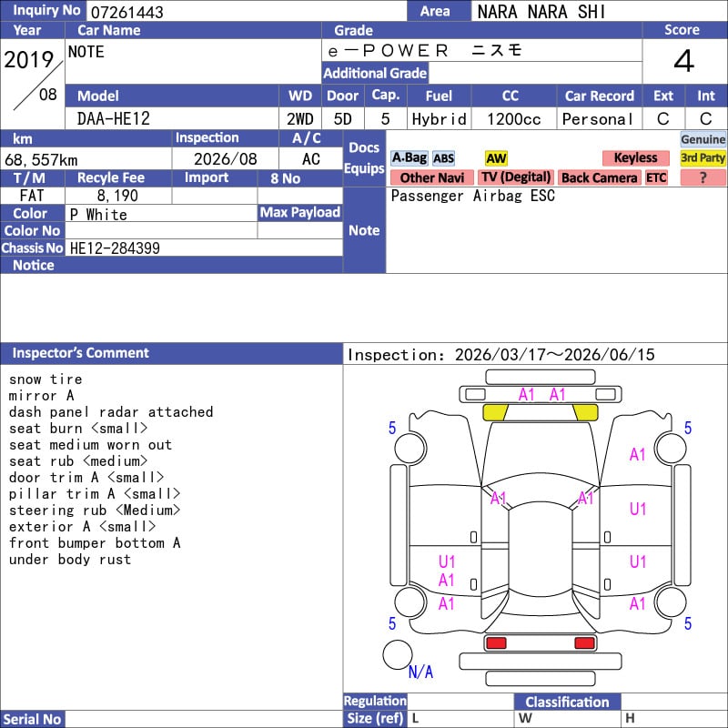The image size is (728, 728).
Task: Toggle the Genuine label
Action: [x=703, y=139]
